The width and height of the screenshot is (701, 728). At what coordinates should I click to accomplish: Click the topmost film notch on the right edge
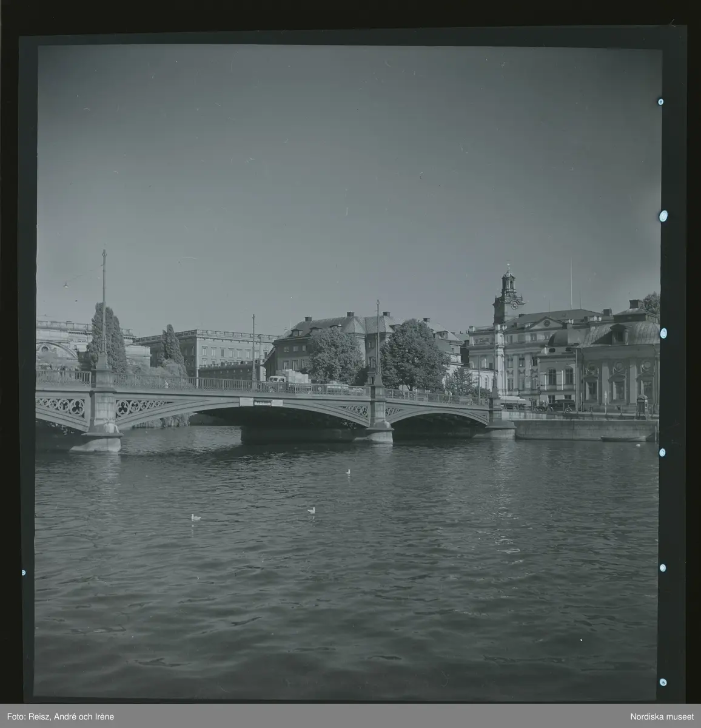pyautogui.click(x=660, y=102)
